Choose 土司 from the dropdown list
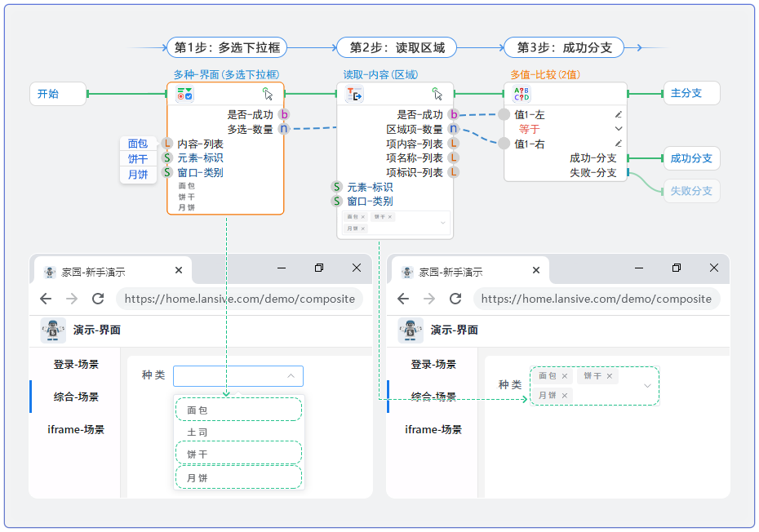Image resolution: width=759 pixels, height=532 pixels. [x=198, y=432]
